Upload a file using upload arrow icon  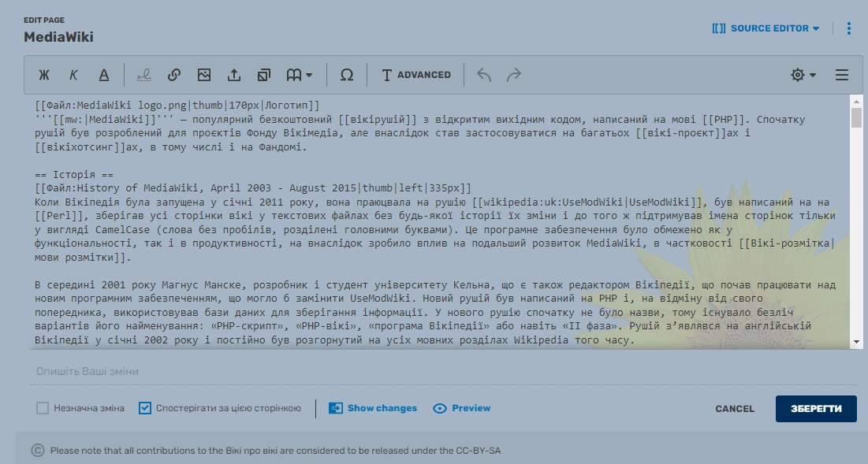coord(234,75)
